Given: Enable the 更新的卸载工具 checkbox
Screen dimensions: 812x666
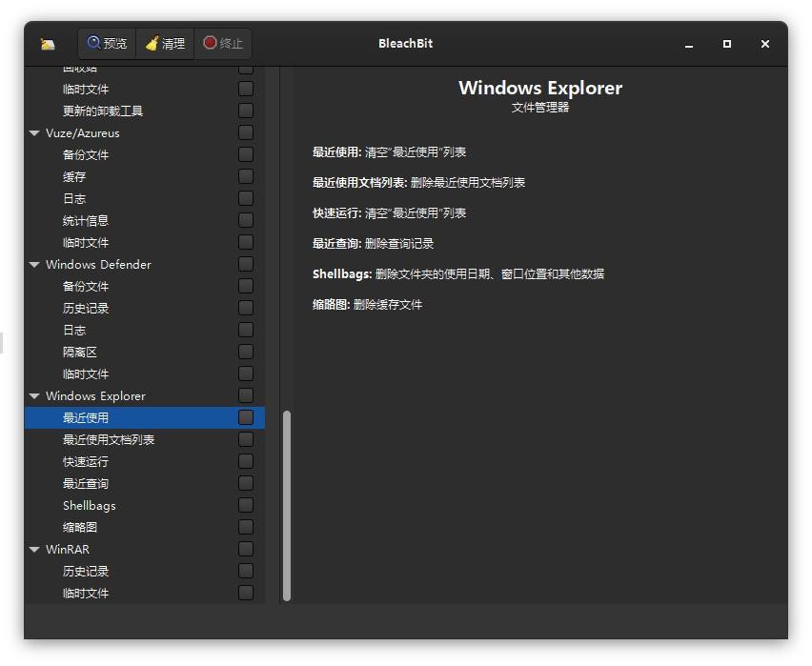Looking at the screenshot, I should pyautogui.click(x=246, y=111).
